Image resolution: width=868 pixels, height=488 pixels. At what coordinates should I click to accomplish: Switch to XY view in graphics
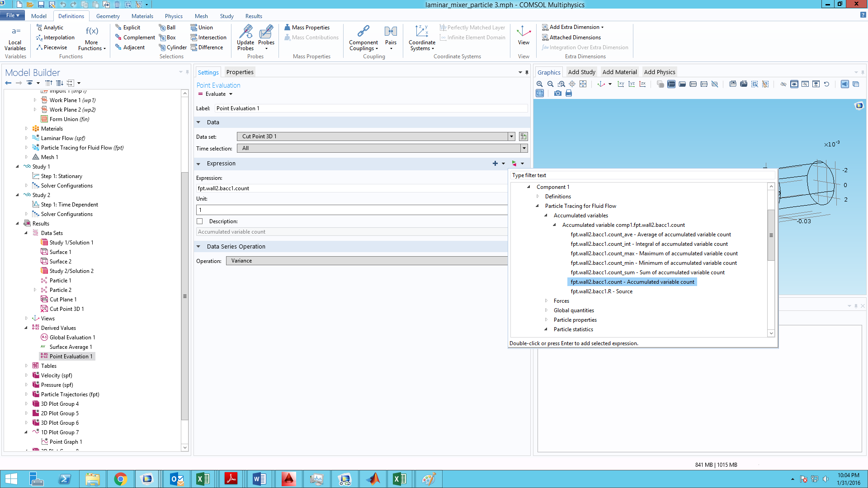click(x=621, y=84)
